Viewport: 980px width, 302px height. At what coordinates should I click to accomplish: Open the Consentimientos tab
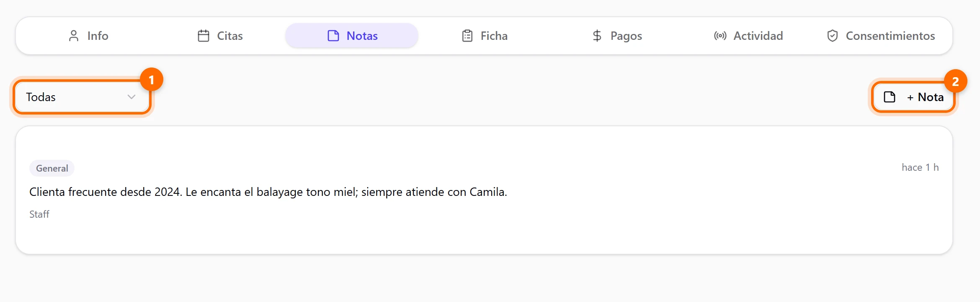[880, 36]
